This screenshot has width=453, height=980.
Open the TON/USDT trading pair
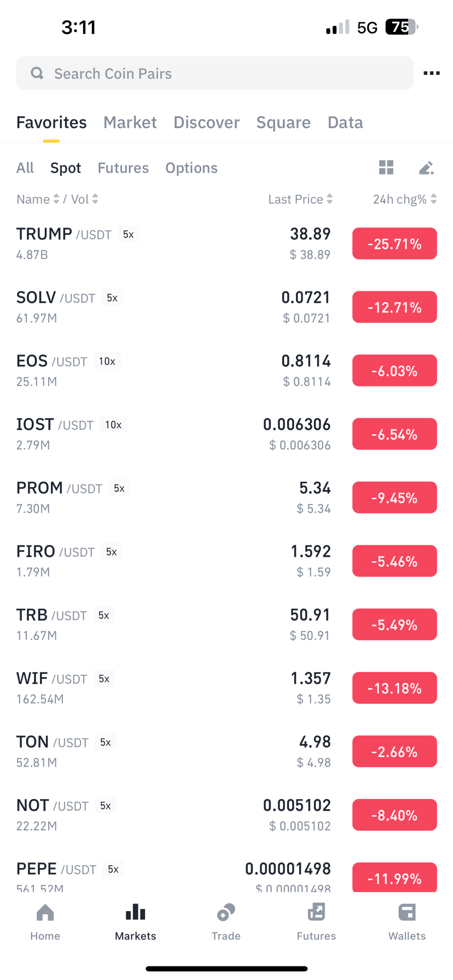tap(226, 751)
